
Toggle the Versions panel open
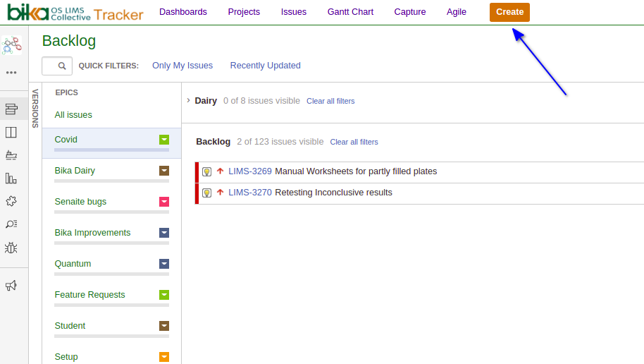(35, 108)
